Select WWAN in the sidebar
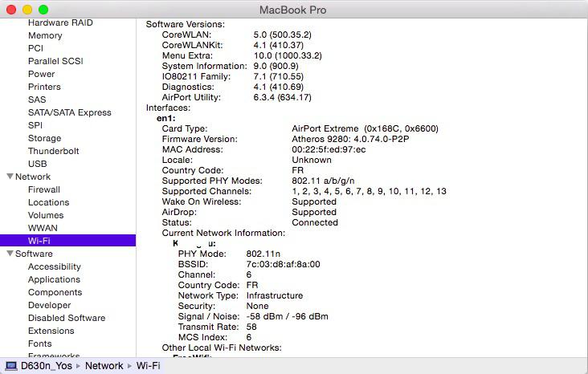The height and width of the screenshot is (374, 588). click(x=43, y=228)
